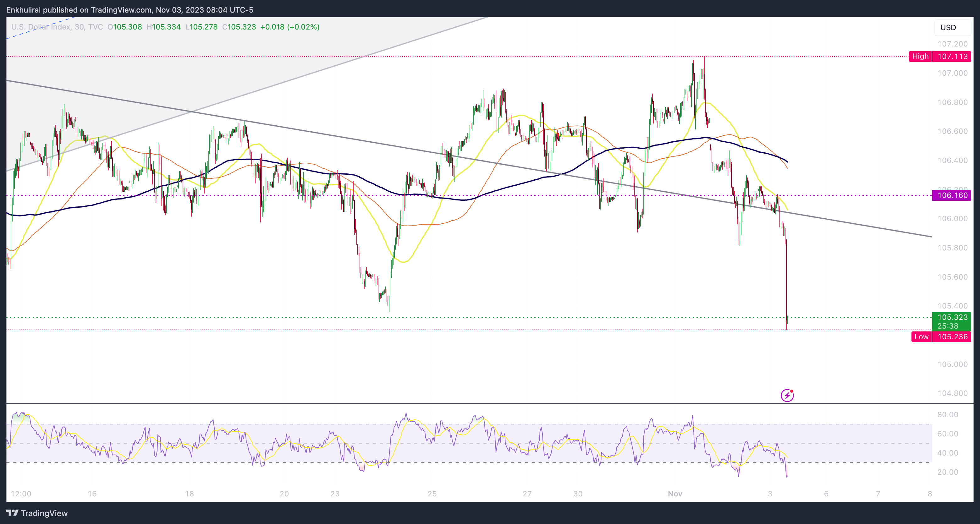Click the open value O105.308 in legend
This screenshot has width=980, height=524.
pyautogui.click(x=124, y=27)
